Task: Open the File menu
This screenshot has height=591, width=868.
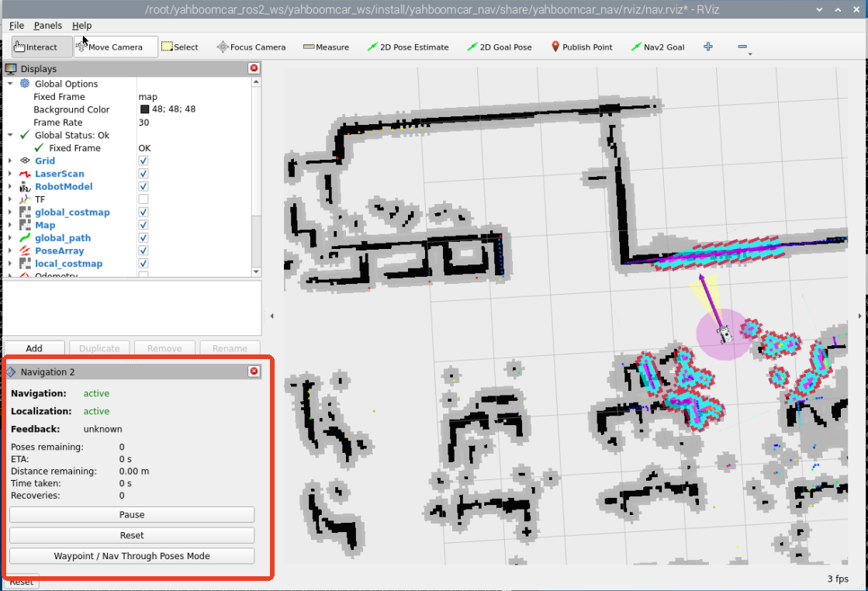Action: (x=16, y=26)
